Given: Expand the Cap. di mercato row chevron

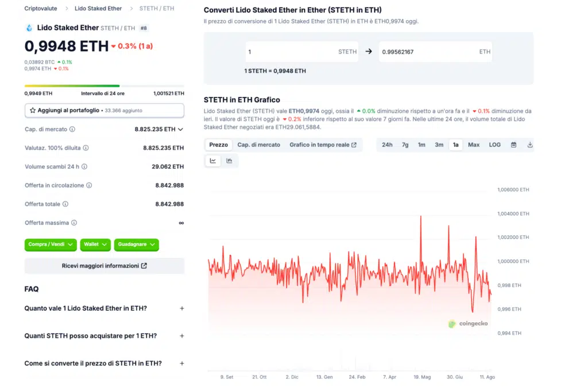Looking at the screenshot, I should tap(180, 129).
